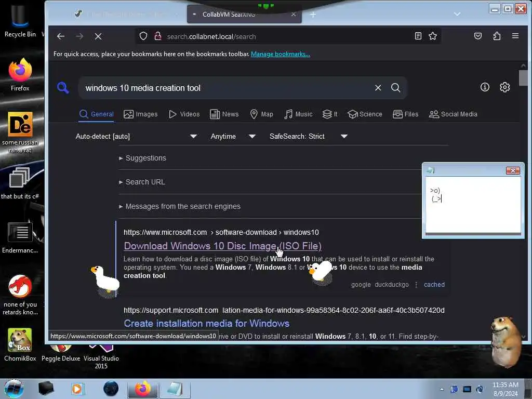Click the notepad taskbar button
Screen dimensions: 532x399
pyautogui.click(x=175, y=389)
